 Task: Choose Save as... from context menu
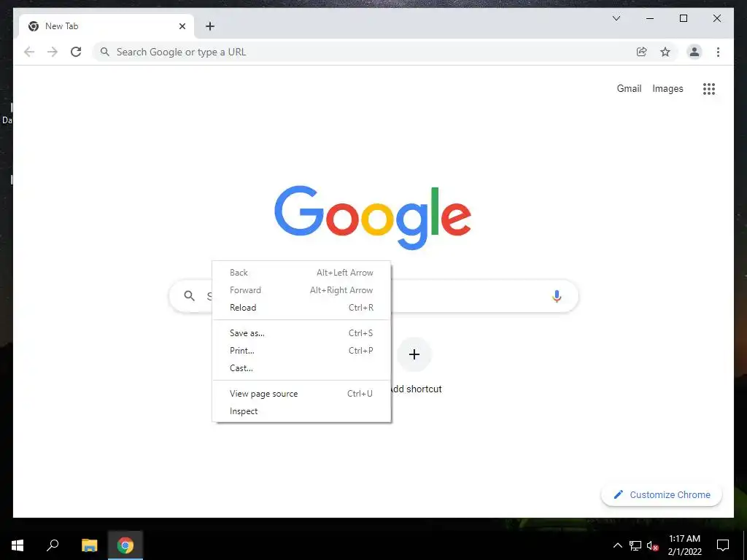[x=301, y=333]
